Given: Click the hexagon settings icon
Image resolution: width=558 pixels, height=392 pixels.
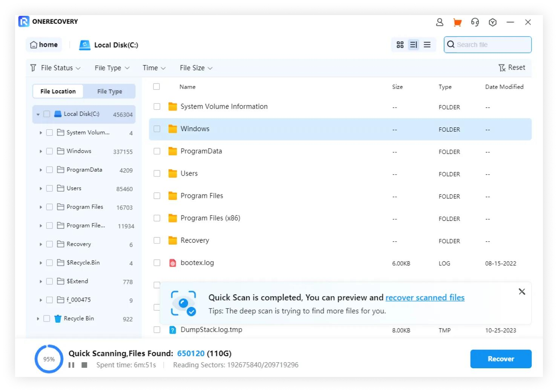Looking at the screenshot, I should coord(492,22).
